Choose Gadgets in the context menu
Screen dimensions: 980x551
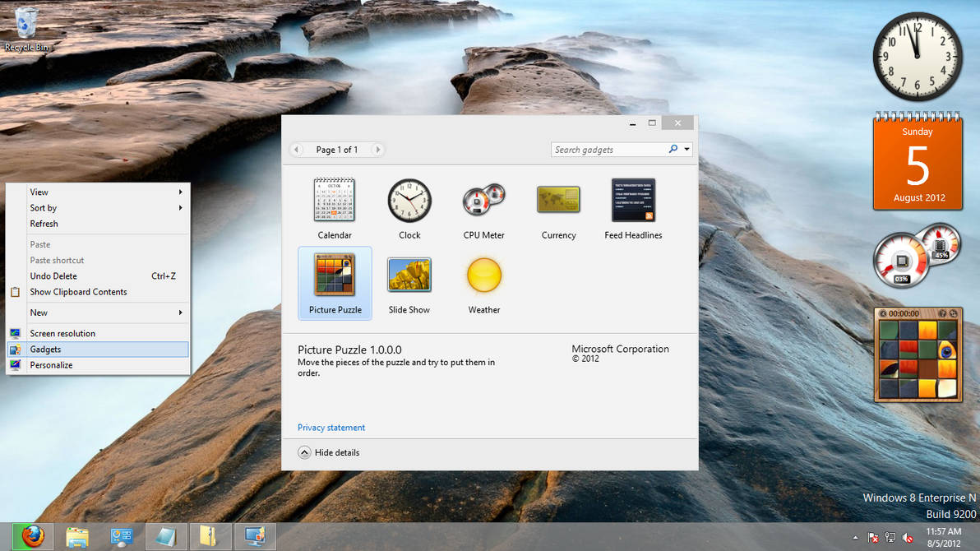98,349
